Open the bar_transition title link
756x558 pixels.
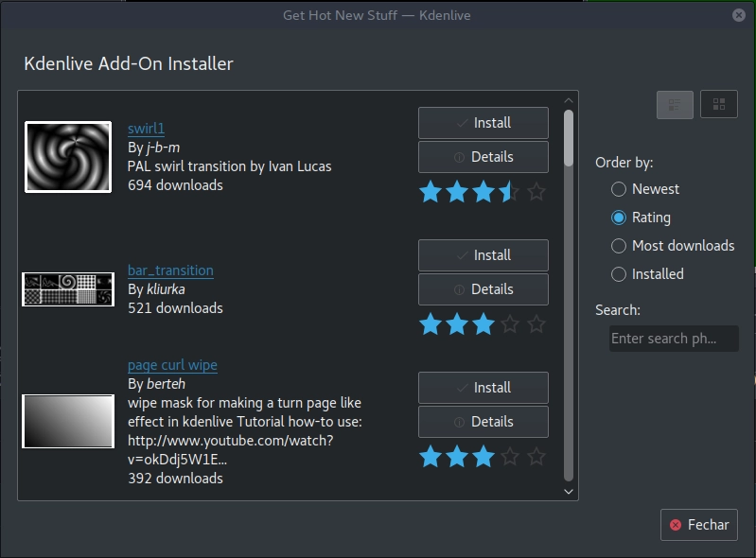170,270
